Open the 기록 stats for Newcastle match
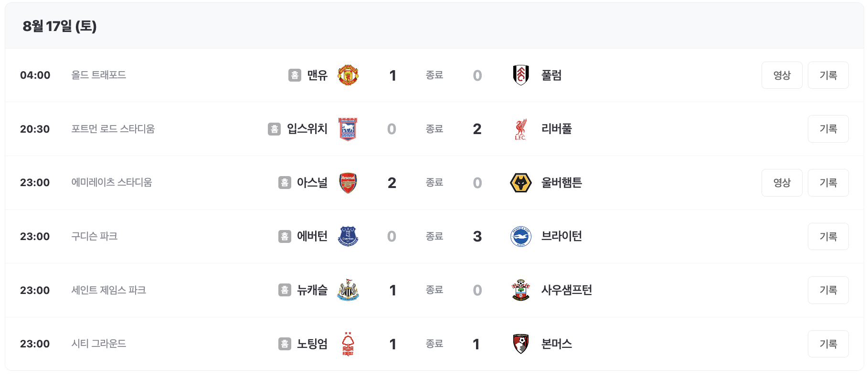The width and height of the screenshot is (868, 377). pos(828,290)
